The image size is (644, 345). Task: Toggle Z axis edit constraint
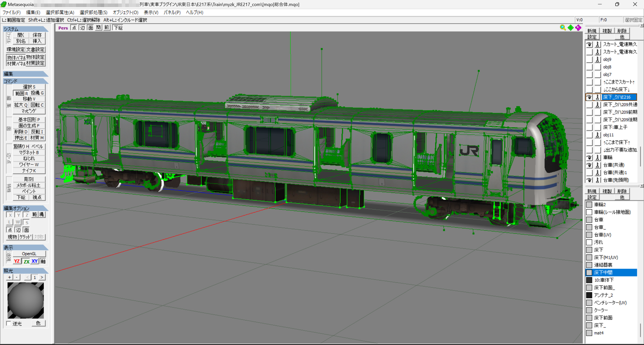click(x=26, y=215)
